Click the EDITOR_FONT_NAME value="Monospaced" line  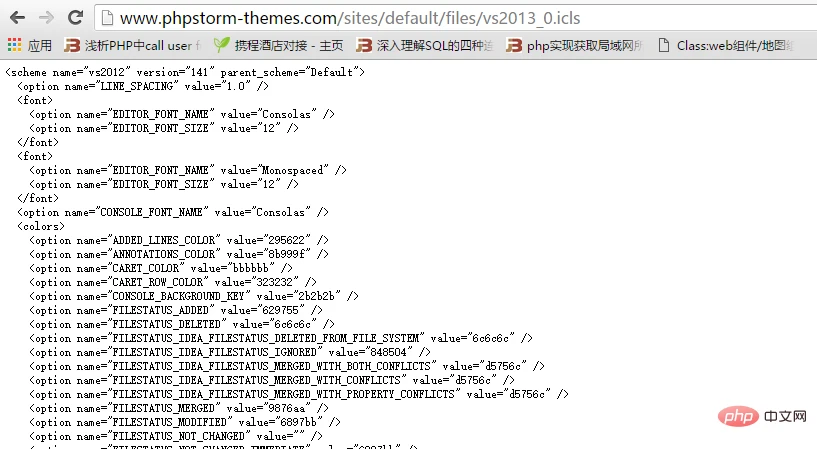188,170
